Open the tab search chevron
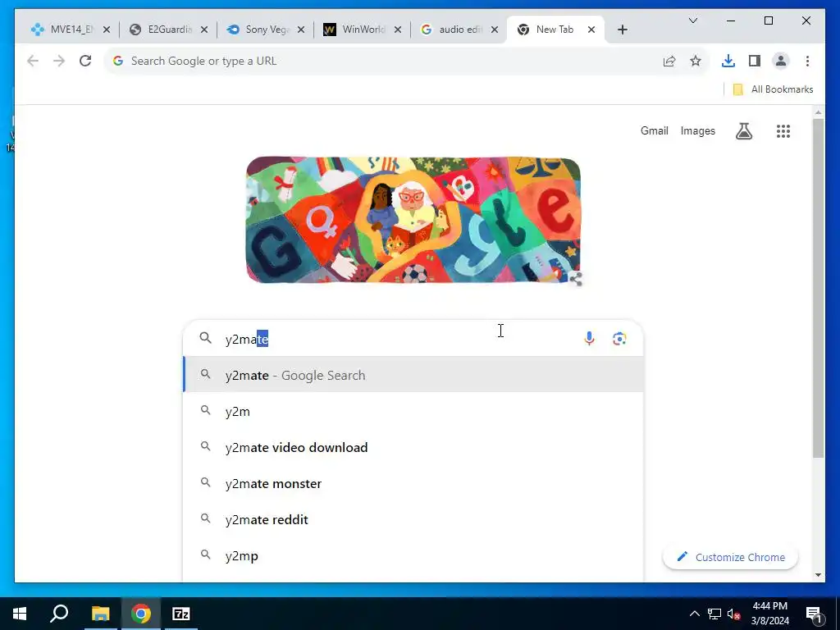 [x=692, y=21]
